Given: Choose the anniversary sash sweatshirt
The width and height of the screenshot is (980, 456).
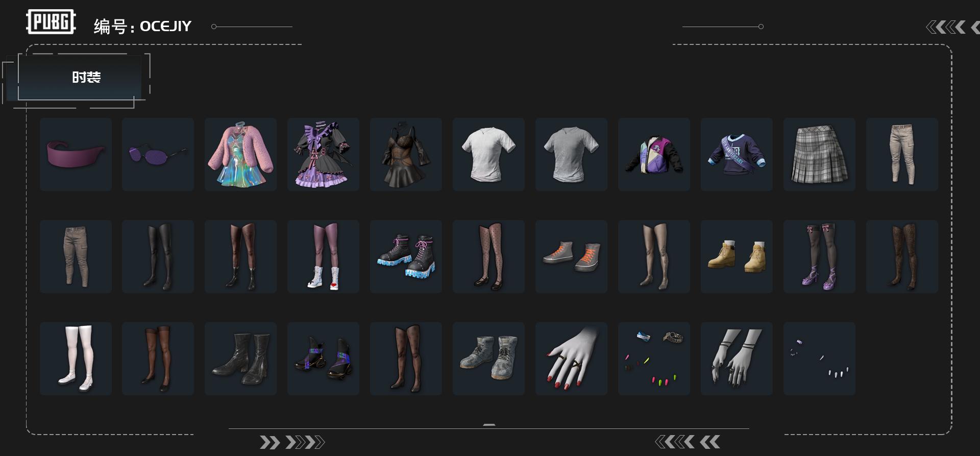Looking at the screenshot, I should coord(737,154).
